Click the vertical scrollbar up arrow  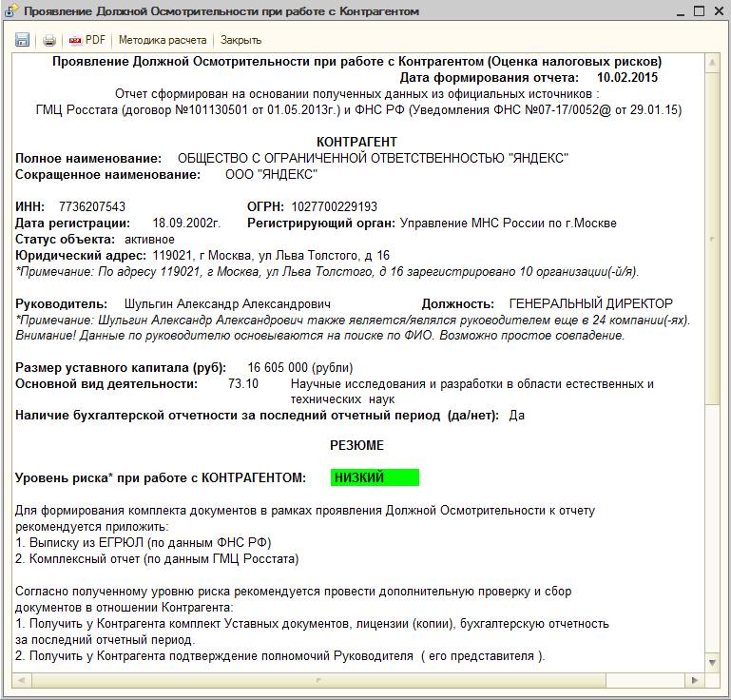point(712,63)
